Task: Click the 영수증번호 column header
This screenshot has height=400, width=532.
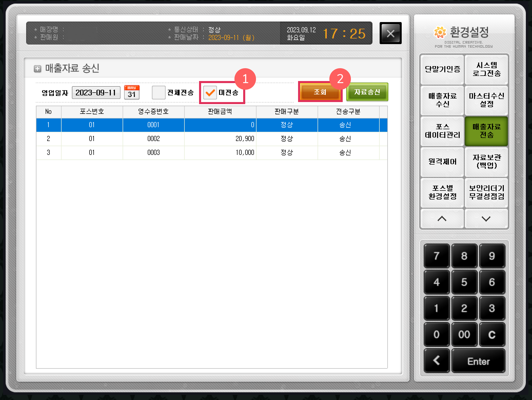Action: (x=153, y=112)
